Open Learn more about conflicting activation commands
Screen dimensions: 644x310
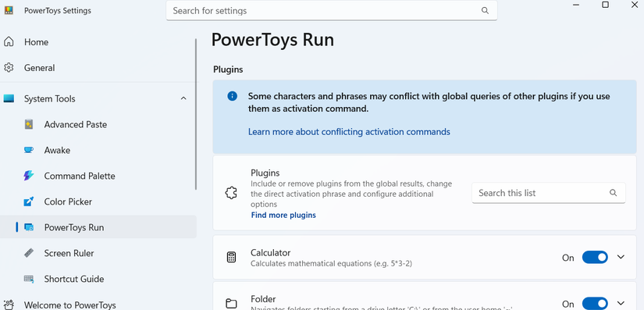349,132
